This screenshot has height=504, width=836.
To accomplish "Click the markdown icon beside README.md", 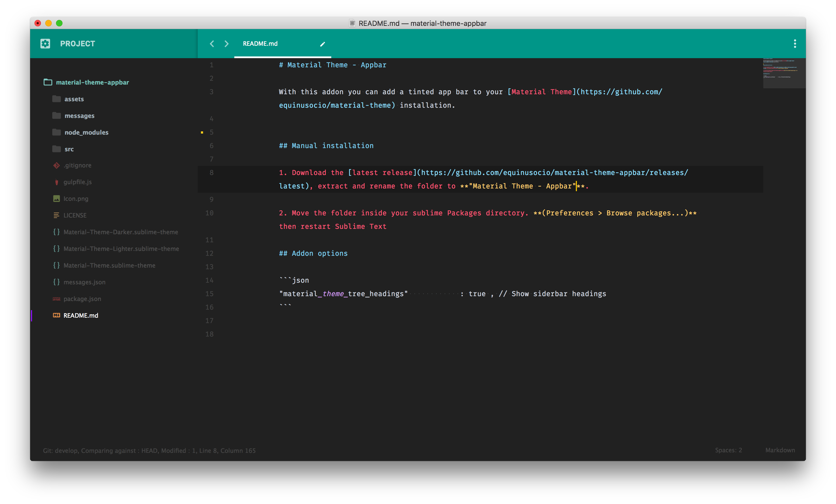I will (x=56, y=315).
